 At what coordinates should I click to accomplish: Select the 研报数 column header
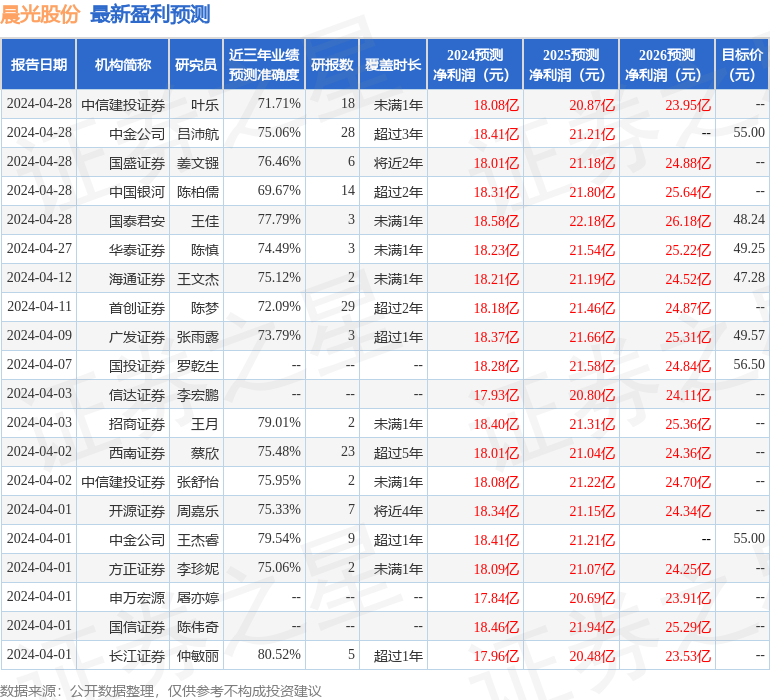(x=332, y=64)
